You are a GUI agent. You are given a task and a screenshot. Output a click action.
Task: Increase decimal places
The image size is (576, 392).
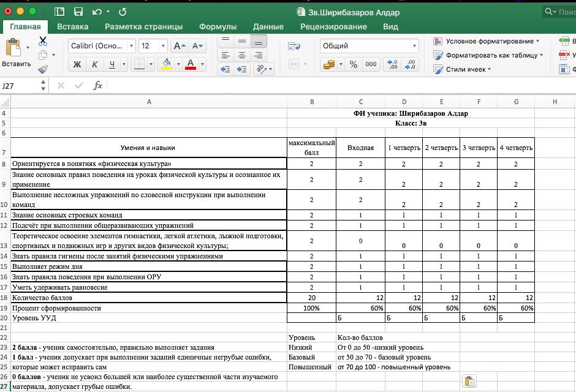coord(392,64)
